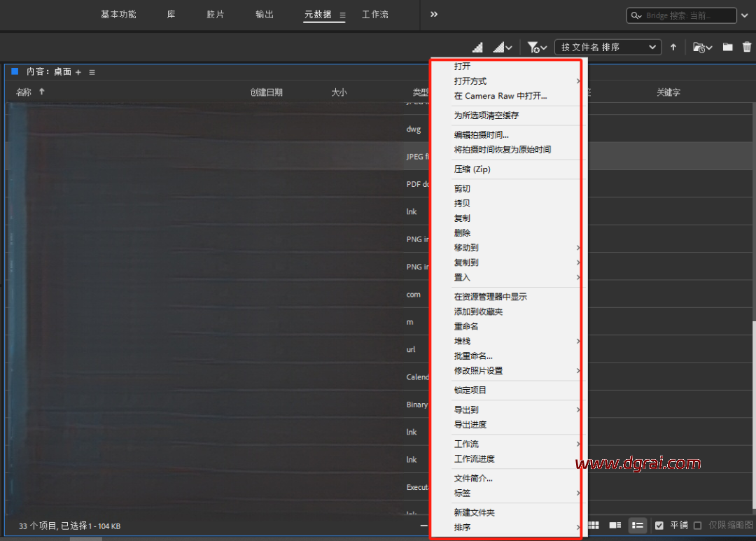Switch to details view icon
Image resolution: width=756 pixels, height=541 pixels.
pos(615,525)
